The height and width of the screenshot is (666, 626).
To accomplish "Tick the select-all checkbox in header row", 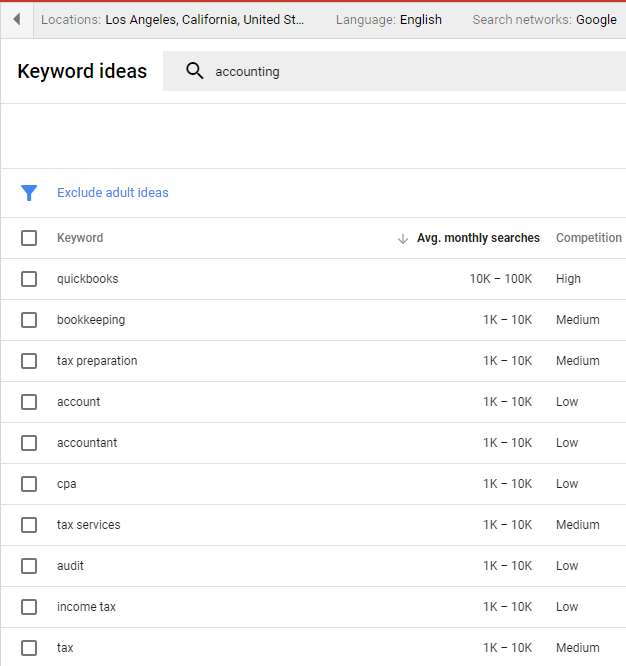I will tap(29, 238).
